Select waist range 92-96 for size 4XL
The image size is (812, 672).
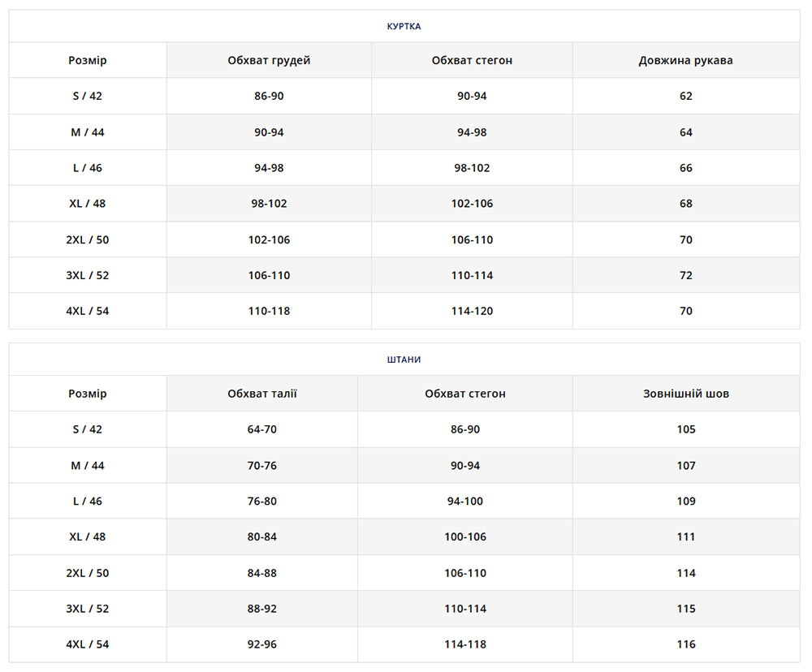pyautogui.click(x=262, y=644)
